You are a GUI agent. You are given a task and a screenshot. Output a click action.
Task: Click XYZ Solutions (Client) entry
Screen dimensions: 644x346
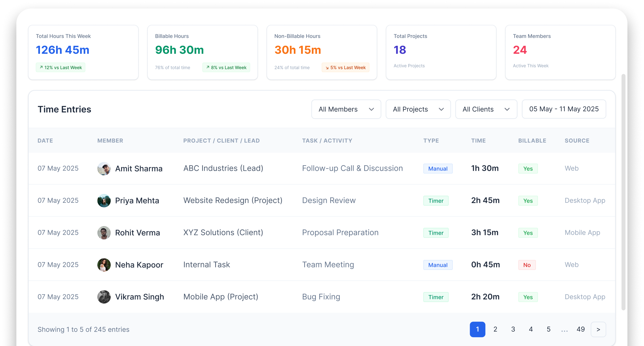[223, 232]
